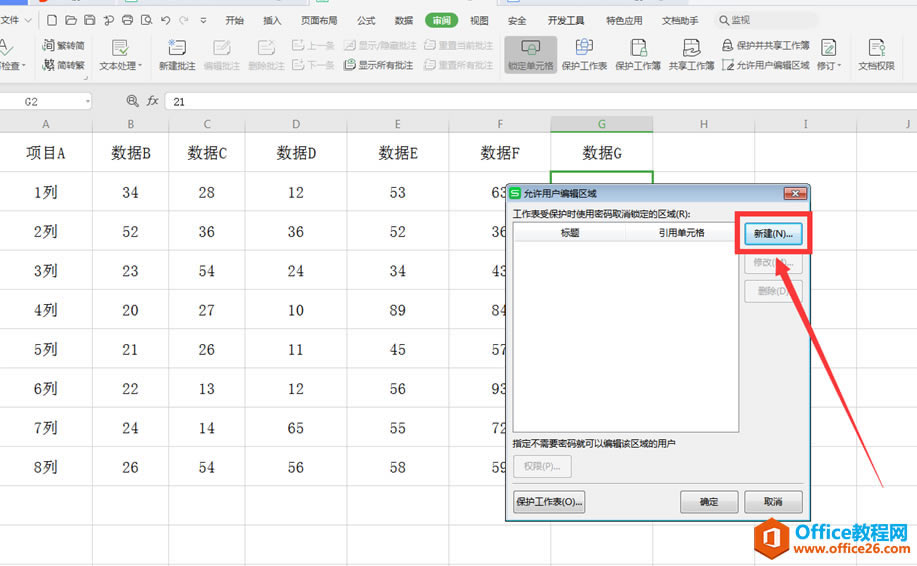Viewport: 917px width, 566px height.
Task: Click the fx insert function icon
Action: coord(153,101)
